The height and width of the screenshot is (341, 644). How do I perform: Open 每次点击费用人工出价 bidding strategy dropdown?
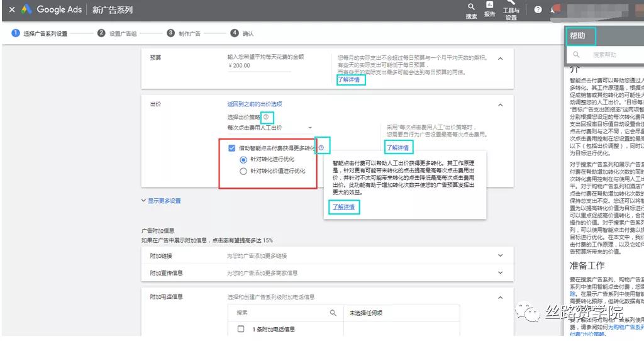coord(270,128)
